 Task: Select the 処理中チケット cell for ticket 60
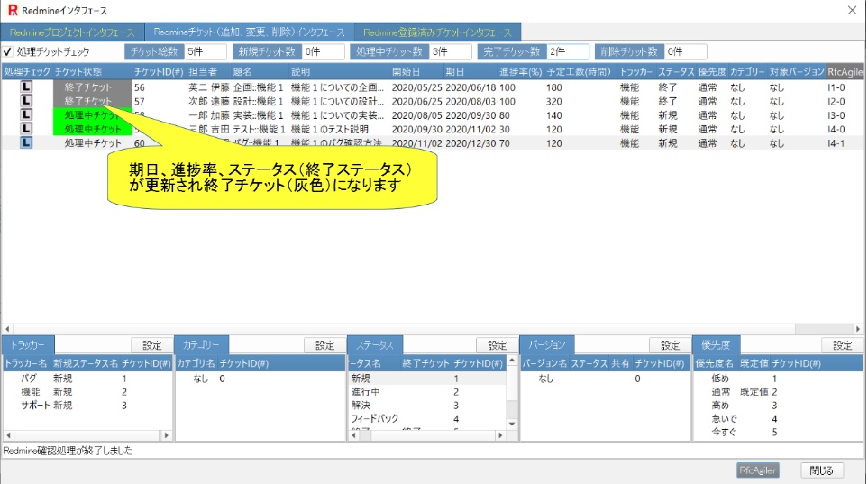(93, 142)
